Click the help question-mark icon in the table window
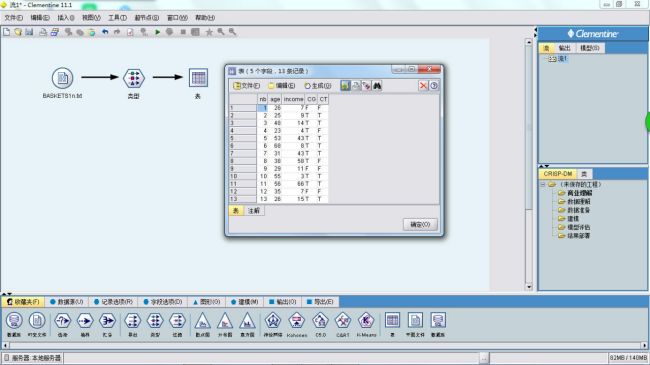 tap(434, 86)
